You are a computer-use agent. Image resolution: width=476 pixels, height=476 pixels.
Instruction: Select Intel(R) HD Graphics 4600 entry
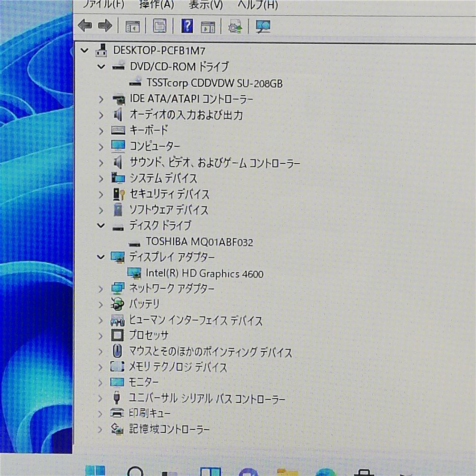pos(204,274)
